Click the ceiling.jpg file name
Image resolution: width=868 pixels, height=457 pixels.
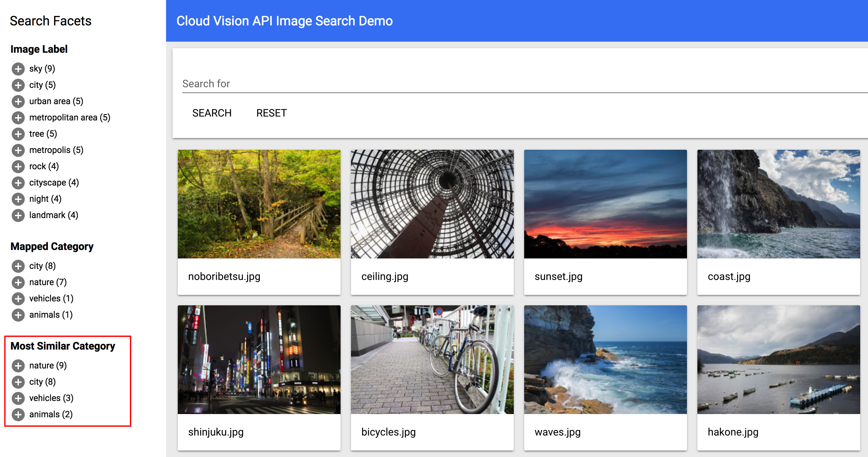[385, 276]
